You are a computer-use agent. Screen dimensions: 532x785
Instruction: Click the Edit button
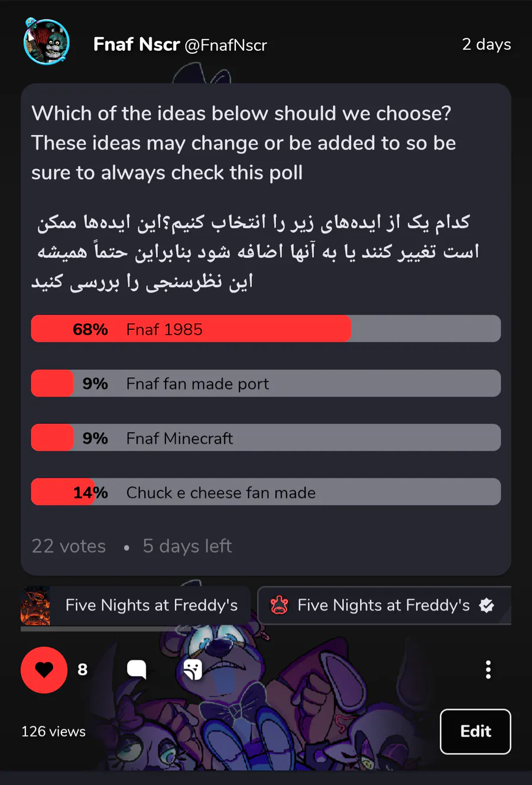click(475, 731)
